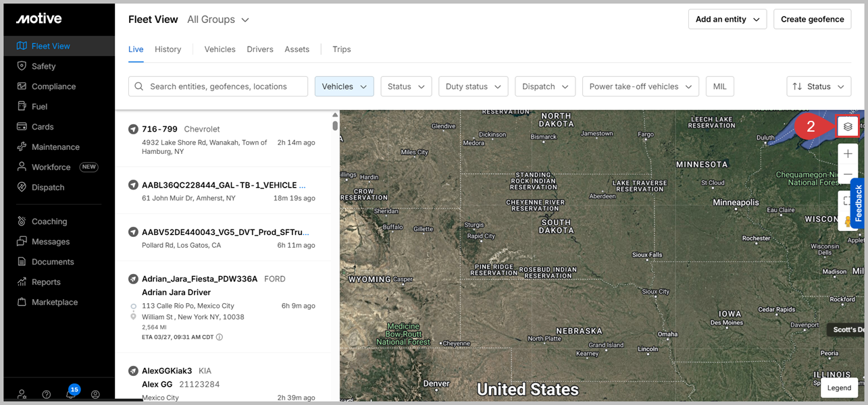Viewport: 868px width, 405px height.
Task: Select the AABV52DE440043_VG5_DVT_Prod_SFTru row
Action: [x=223, y=238]
